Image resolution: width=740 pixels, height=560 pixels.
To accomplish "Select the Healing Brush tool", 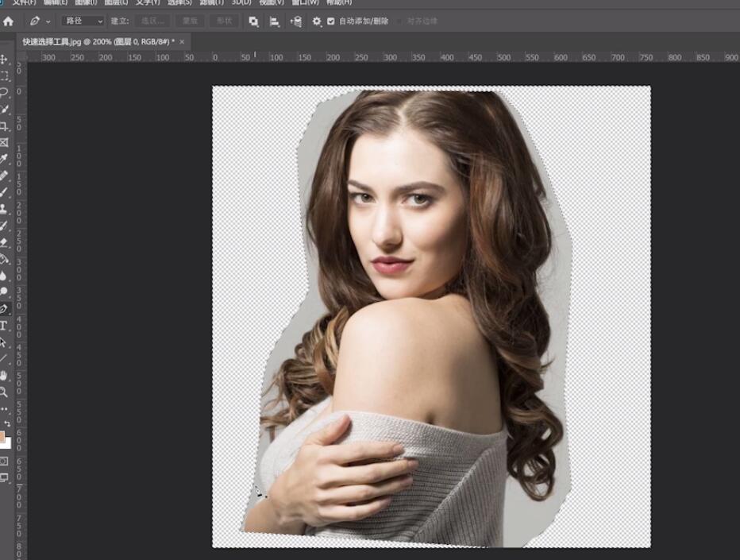I will tap(4, 176).
